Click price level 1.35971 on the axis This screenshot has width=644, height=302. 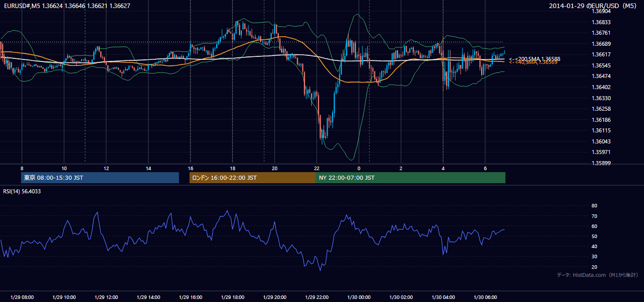pyautogui.click(x=601, y=152)
